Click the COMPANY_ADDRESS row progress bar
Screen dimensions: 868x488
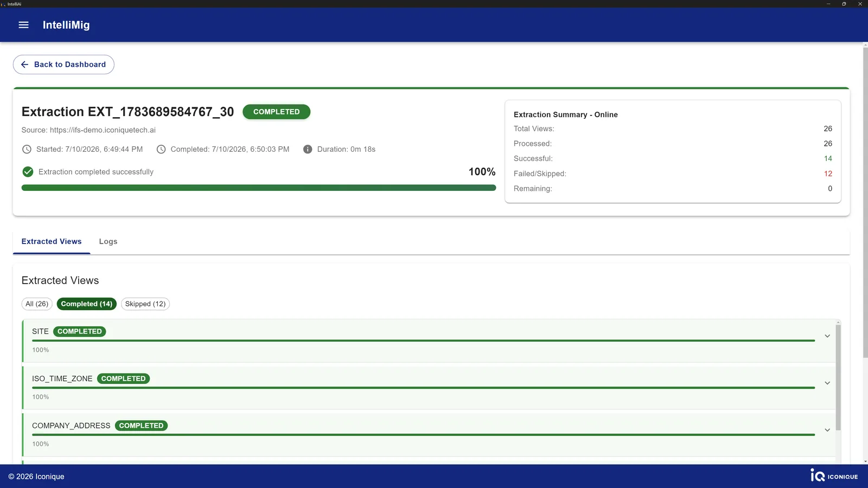point(424,435)
